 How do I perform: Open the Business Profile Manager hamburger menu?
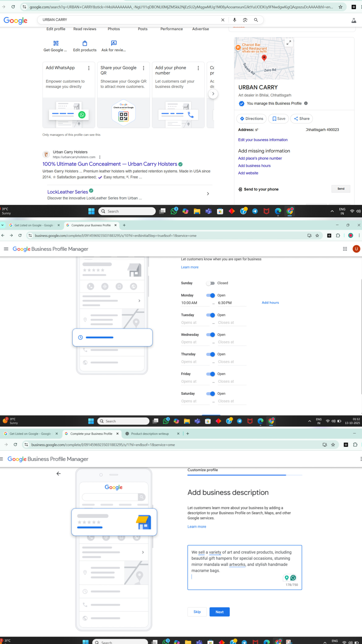tap(6, 249)
